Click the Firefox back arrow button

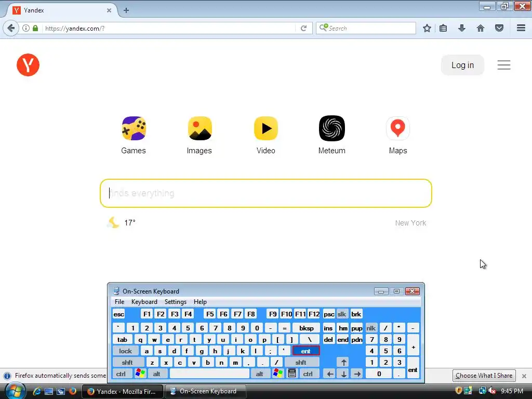[11, 28]
